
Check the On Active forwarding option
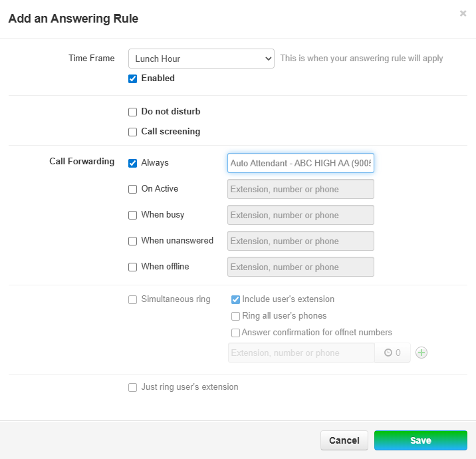point(132,189)
